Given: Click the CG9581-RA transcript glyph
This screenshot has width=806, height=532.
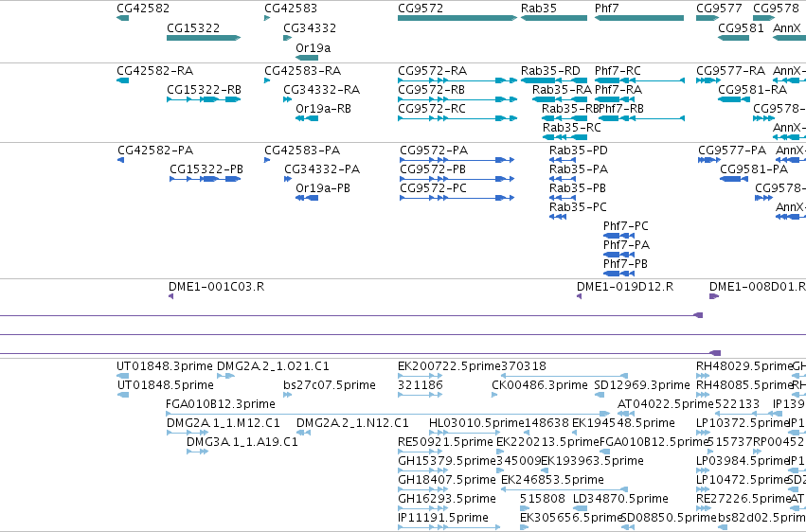Looking at the screenshot, I should click(733, 99).
